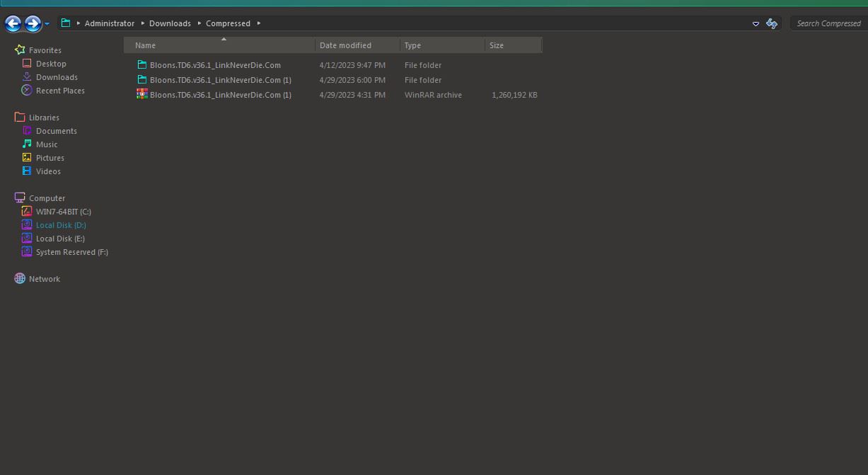Open the Pictures library
Image resolution: width=868 pixels, height=475 pixels.
click(x=50, y=158)
